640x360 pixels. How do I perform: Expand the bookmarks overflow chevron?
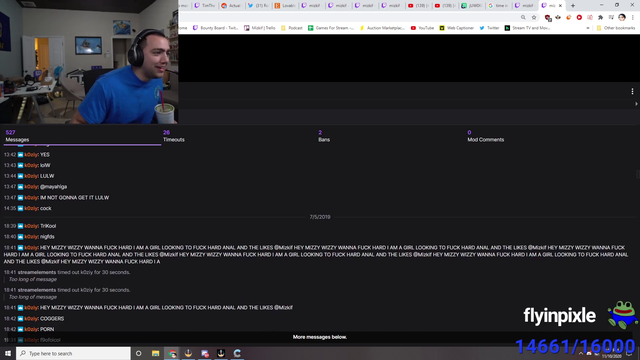[588, 28]
